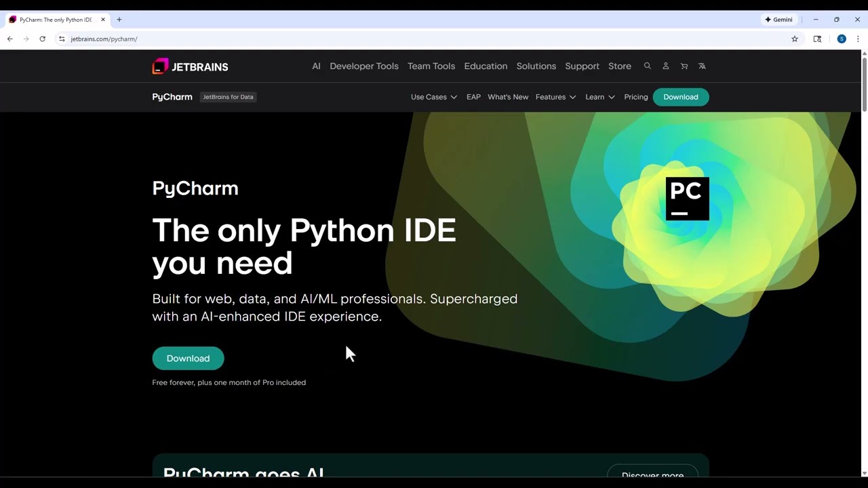Click the browser back arrow
The image size is (868, 488).
10,39
